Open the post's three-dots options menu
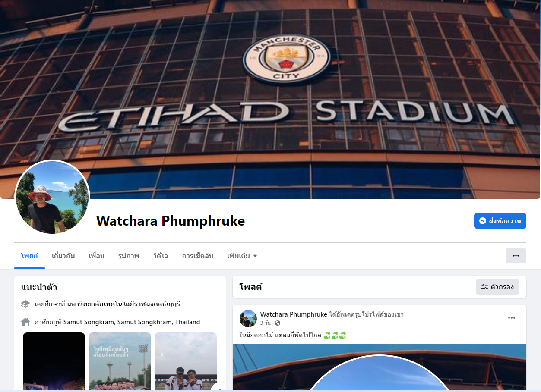 coord(512,318)
